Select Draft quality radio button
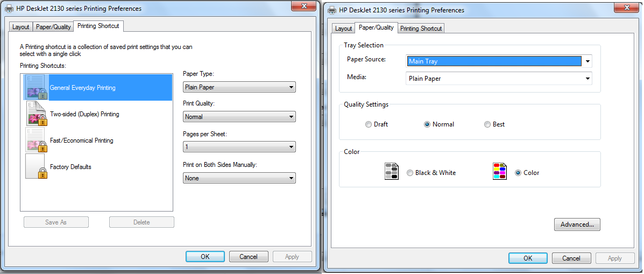 click(369, 124)
